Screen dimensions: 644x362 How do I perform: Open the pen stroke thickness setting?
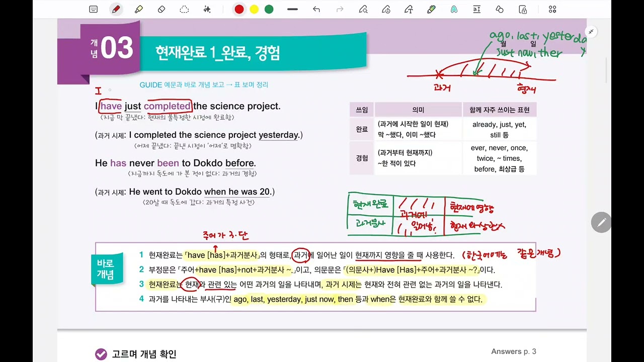292,9
